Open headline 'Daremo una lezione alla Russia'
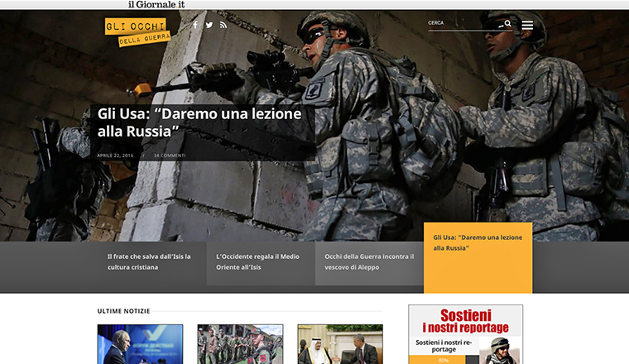Viewport: 629px width, 364px height. click(199, 122)
